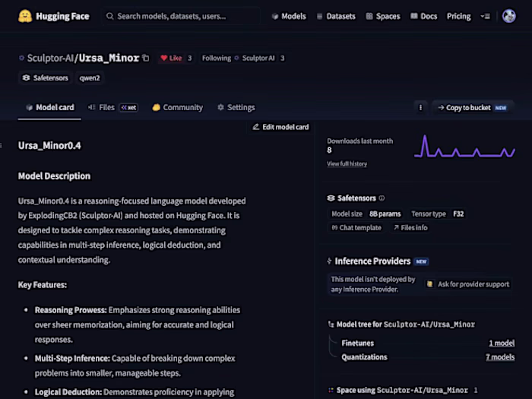Click the xet badge beside Files

tap(129, 108)
